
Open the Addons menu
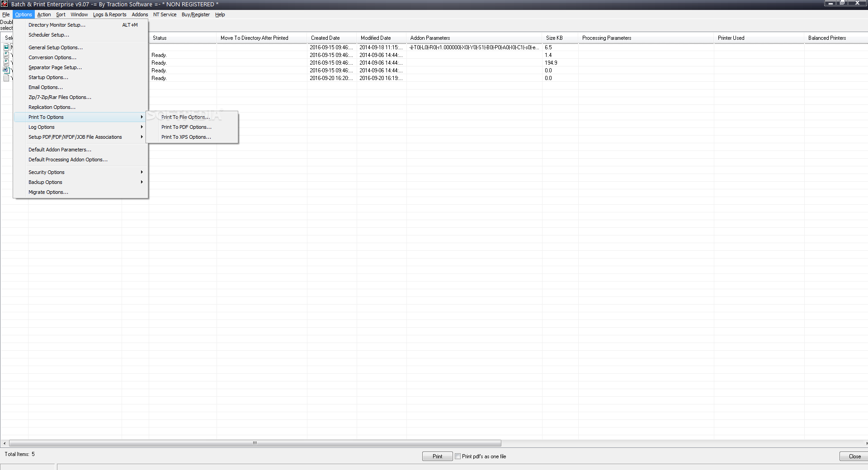click(140, 14)
